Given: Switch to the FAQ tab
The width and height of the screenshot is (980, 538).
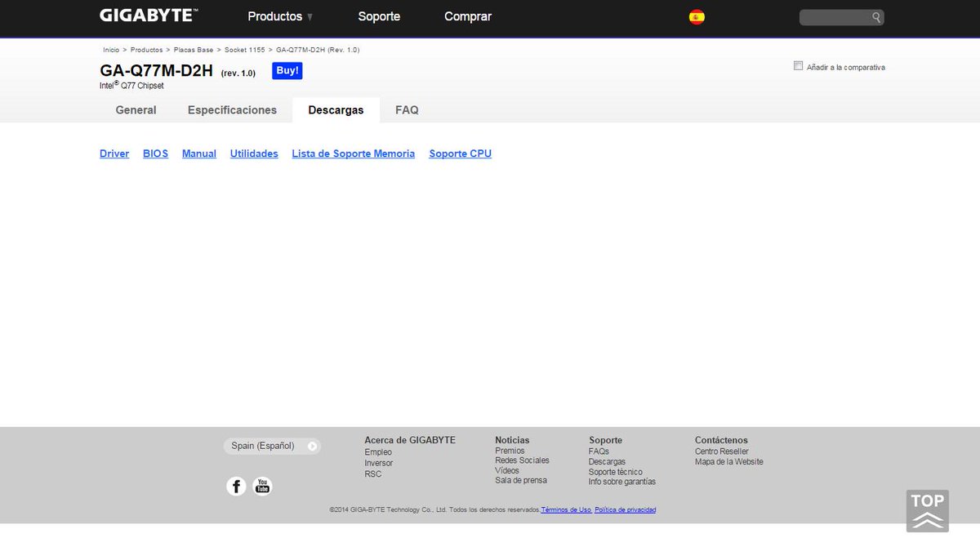Looking at the screenshot, I should click(407, 110).
